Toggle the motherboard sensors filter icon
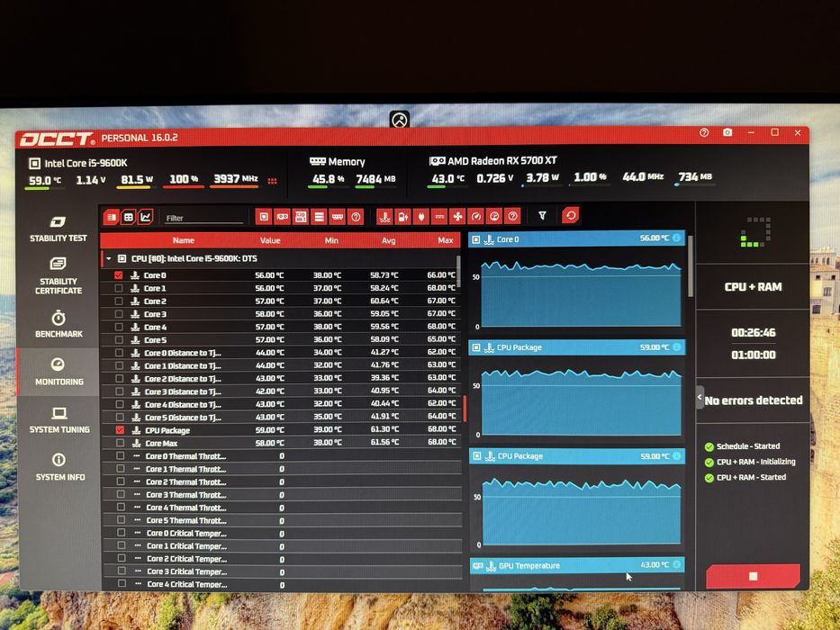840x630 pixels. [301, 216]
